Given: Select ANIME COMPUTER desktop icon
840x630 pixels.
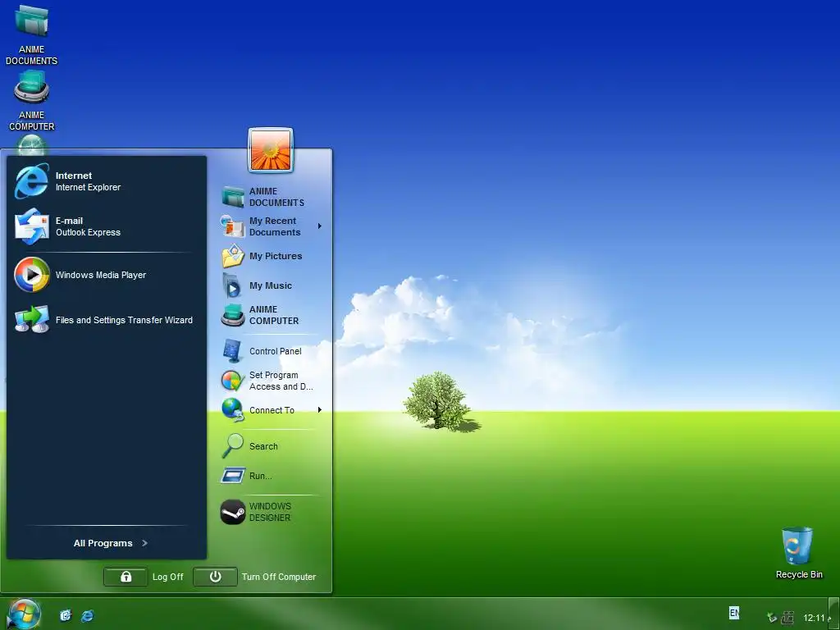Looking at the screenshot, I should 32,87.
